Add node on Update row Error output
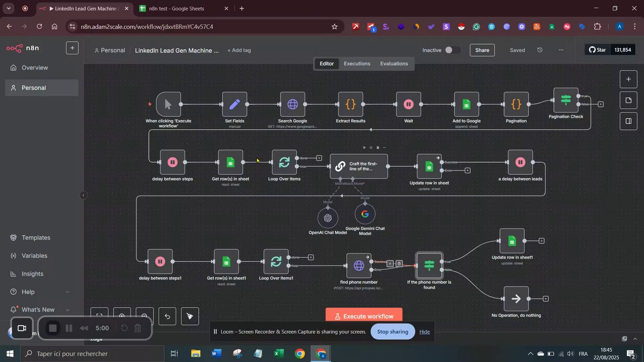644x362 pixels. click(x=467, y=170)
